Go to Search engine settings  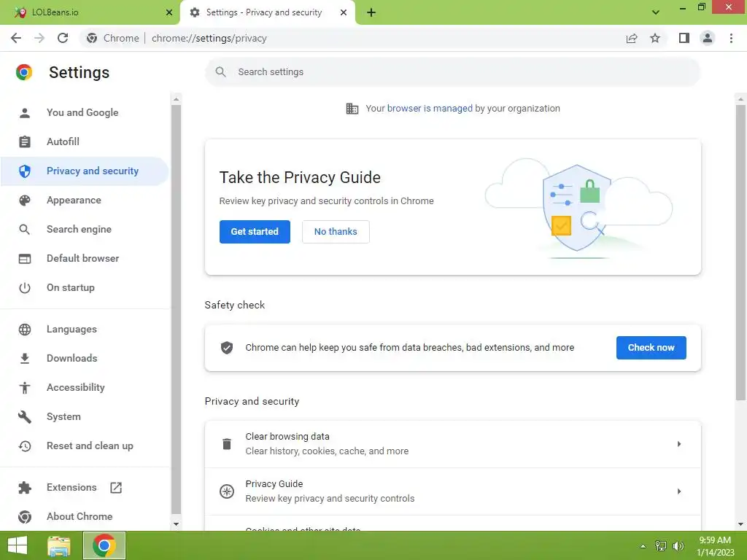[85, 229]
